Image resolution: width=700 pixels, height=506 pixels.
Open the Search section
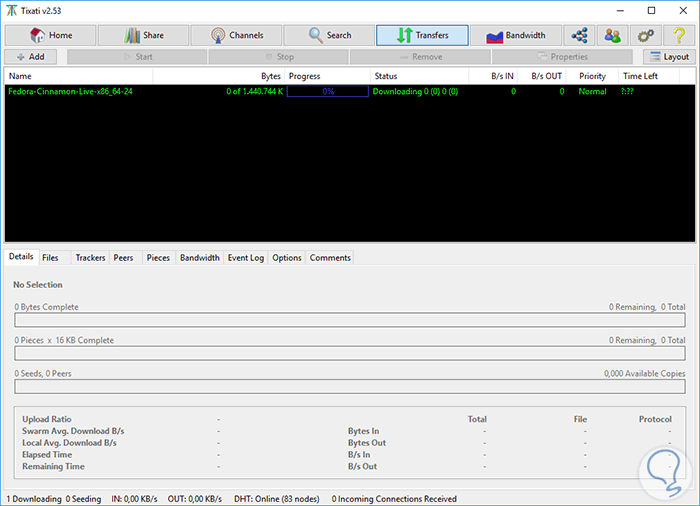click(x=329, y=35)
